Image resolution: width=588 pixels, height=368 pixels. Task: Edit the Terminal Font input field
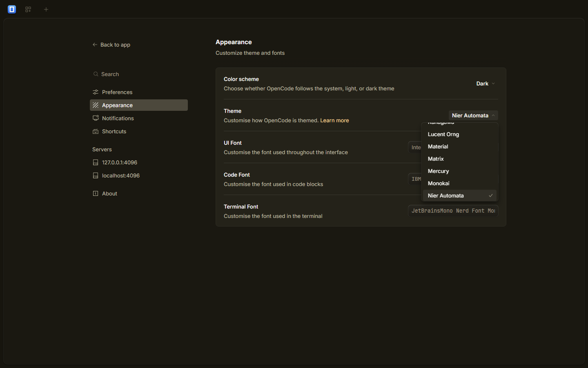pos(453,211)
